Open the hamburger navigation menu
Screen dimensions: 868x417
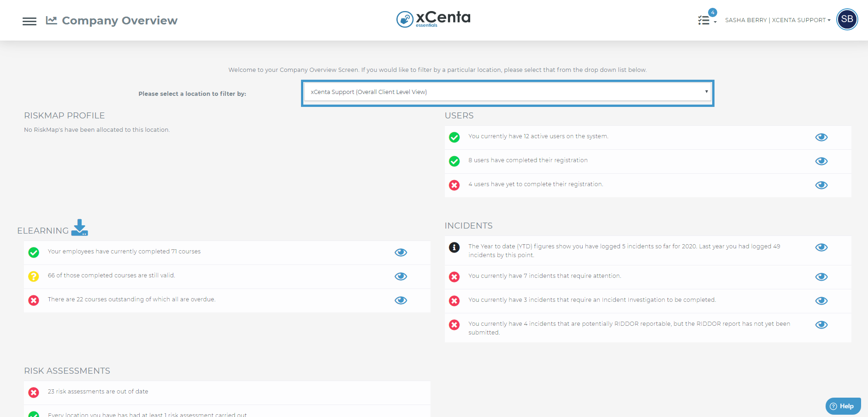30,21
